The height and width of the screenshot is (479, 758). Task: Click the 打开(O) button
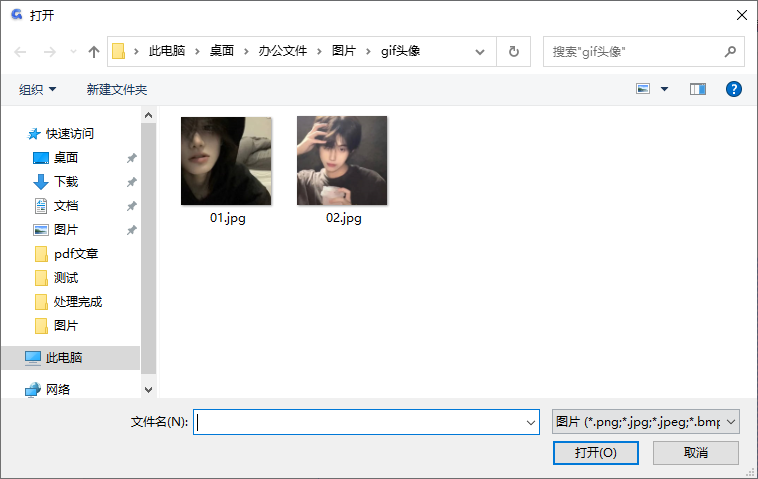[x=595, y=453]
